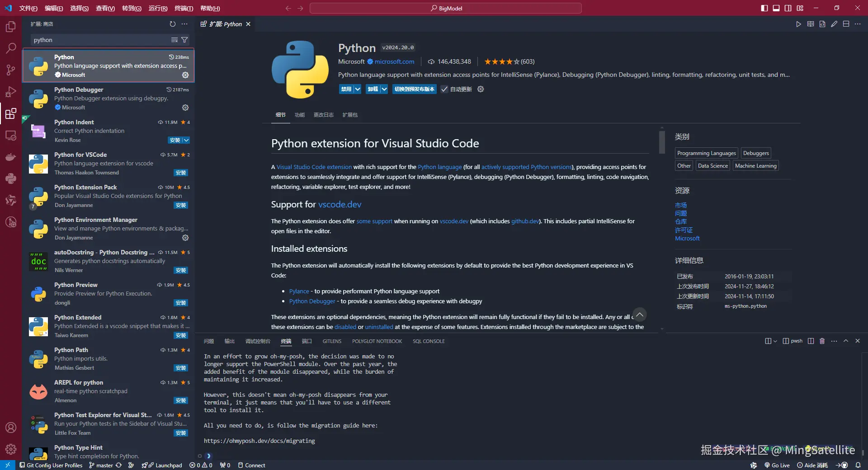Select the Python Debugger extension item
Viewport: 868px width, 470px height.
[108, 99]
